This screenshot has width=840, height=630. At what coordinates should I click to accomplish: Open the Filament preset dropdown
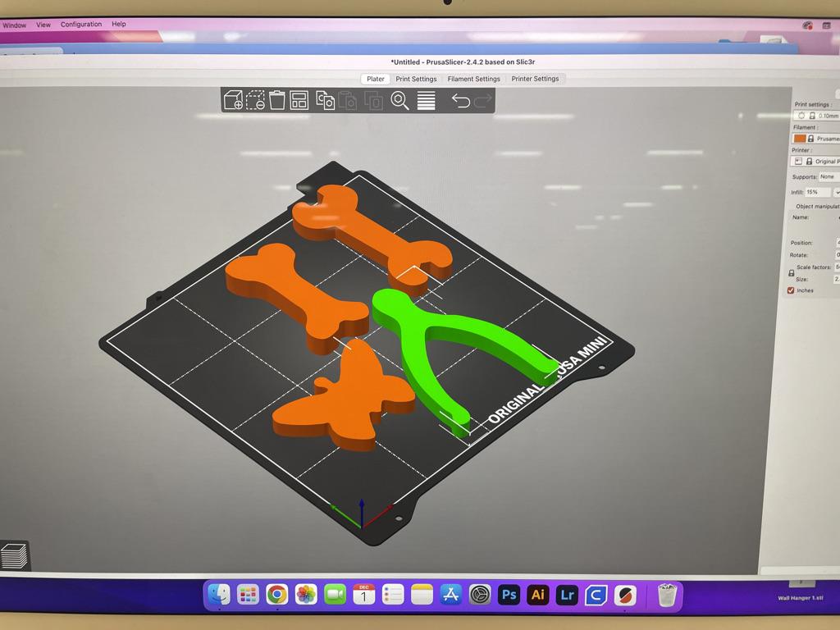[816, 139]
